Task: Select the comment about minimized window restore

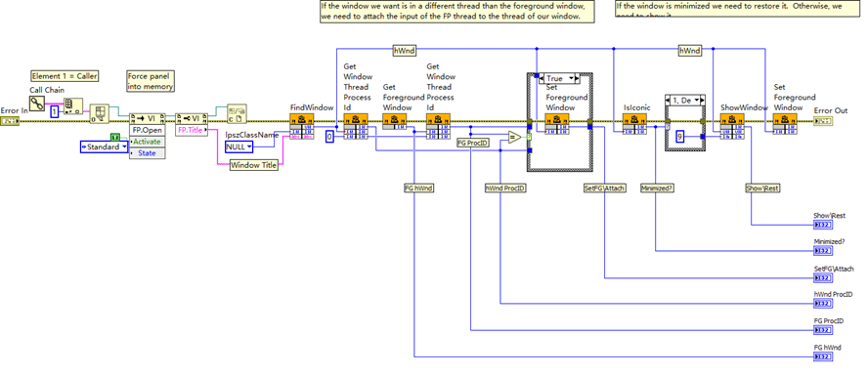Action: coord(736,8)
